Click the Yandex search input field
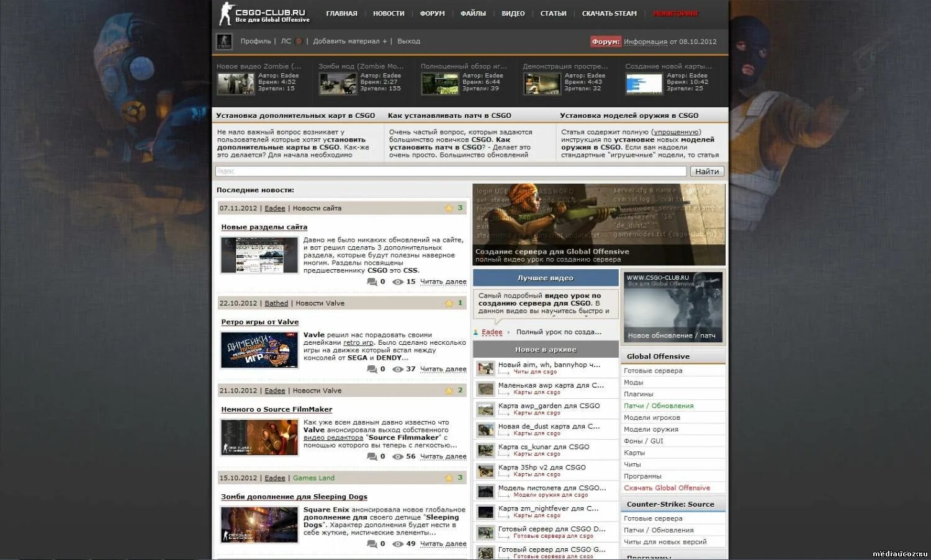This screenshot has height=560, width=931. pyautogui.click(x=434, y=171)
